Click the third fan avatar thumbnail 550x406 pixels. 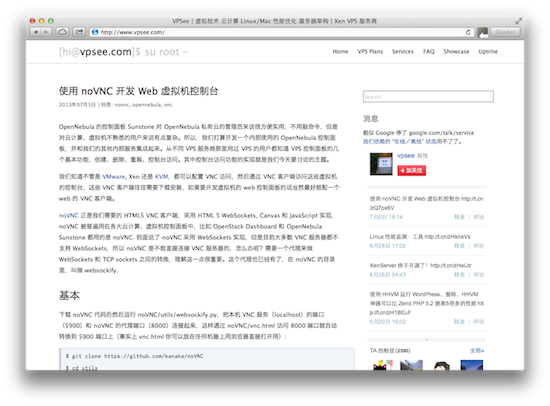point(442,365)
